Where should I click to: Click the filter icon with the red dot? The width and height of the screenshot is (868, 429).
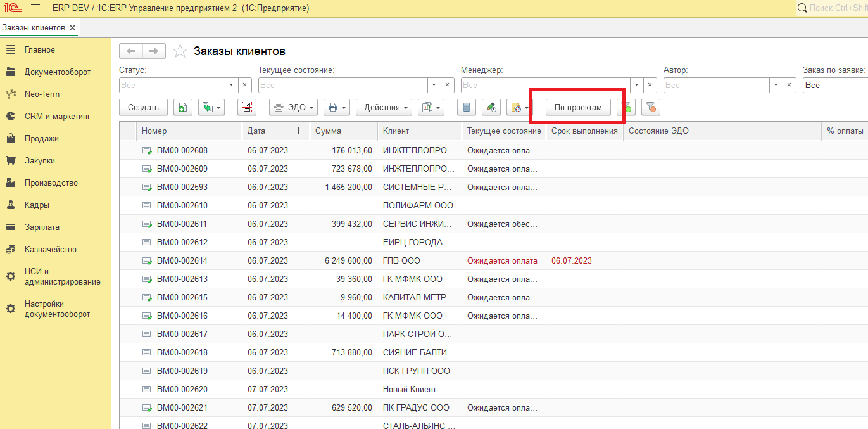tap(650, 108)
